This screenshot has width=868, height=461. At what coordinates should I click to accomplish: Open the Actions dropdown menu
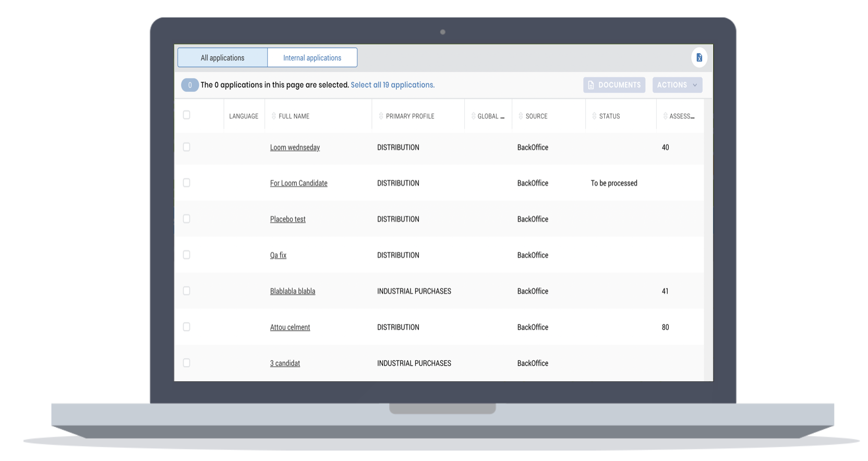pos(677,85)
